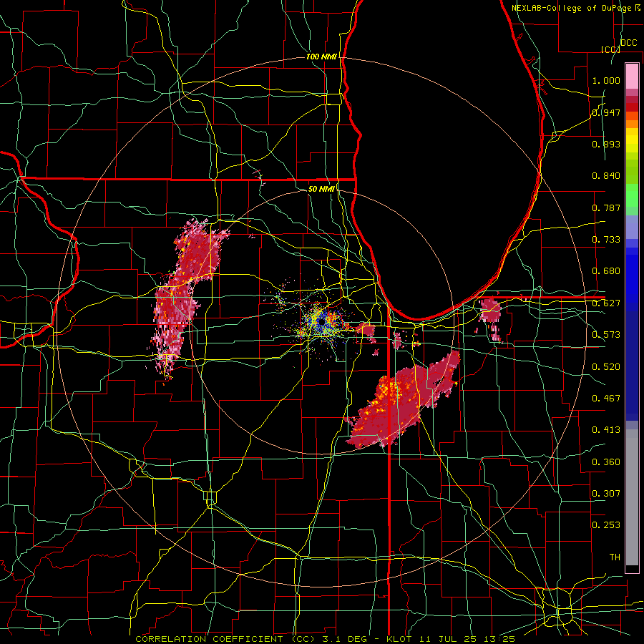Click the TH threshold label
Screen dimensions: 644x644
coord(615,557)
